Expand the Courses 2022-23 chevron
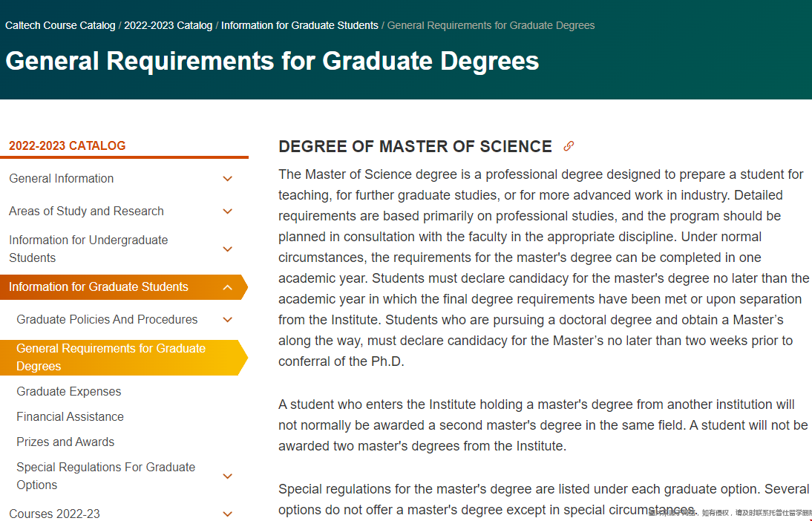 (227, 514)
